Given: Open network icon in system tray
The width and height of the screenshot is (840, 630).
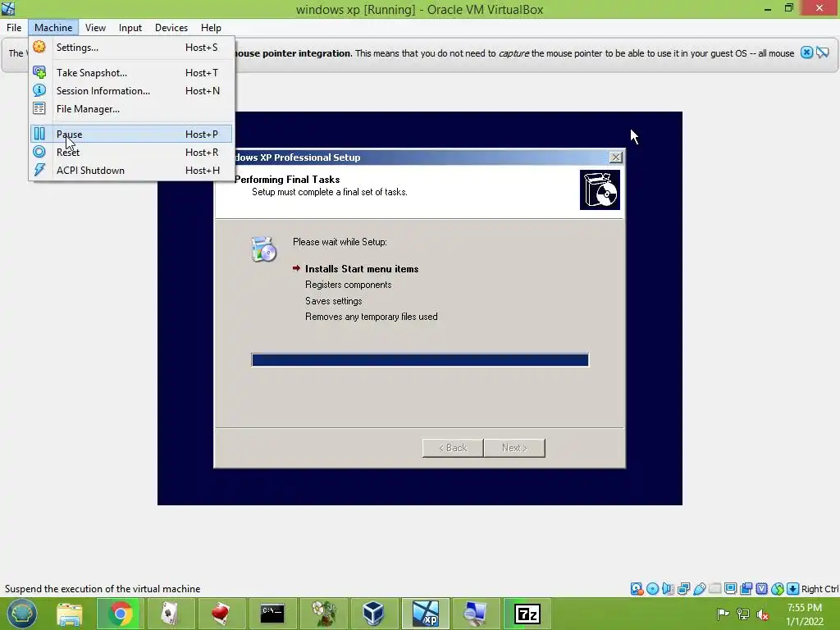Looking at the screenshot, I should pyautogui.click(x=743, y=614).
